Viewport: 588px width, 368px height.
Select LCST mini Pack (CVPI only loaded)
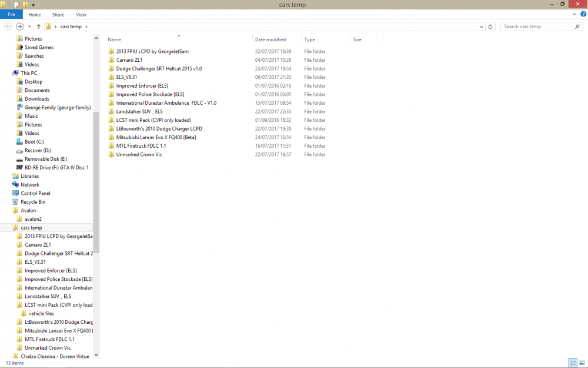pos(153,120)
